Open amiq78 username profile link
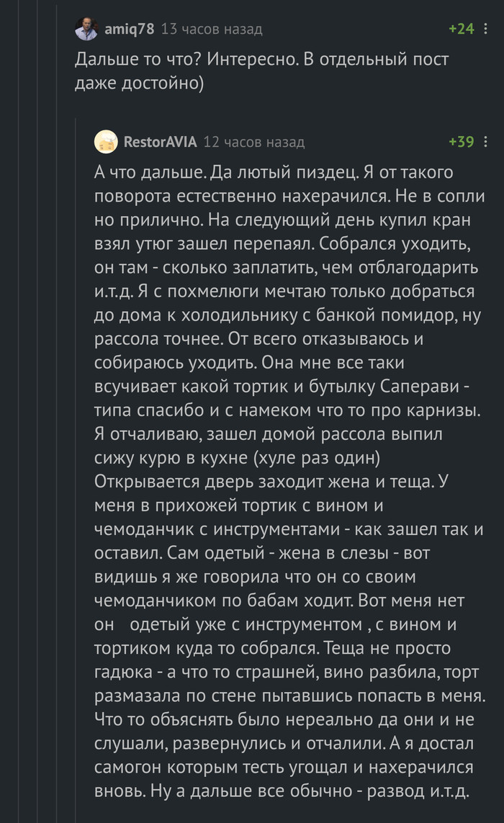The width and height of the screenshot is (504, 823). (x=130, y=30)
